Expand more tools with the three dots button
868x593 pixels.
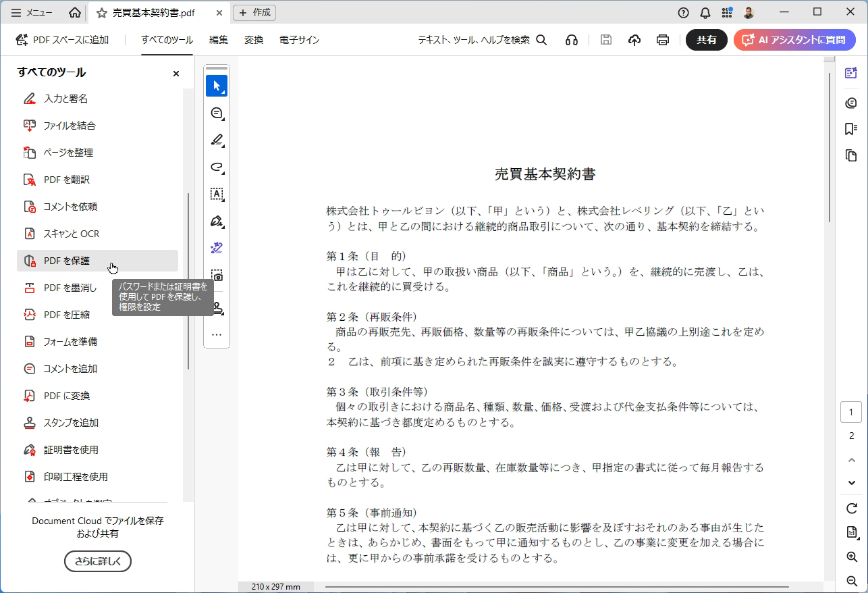216,334
